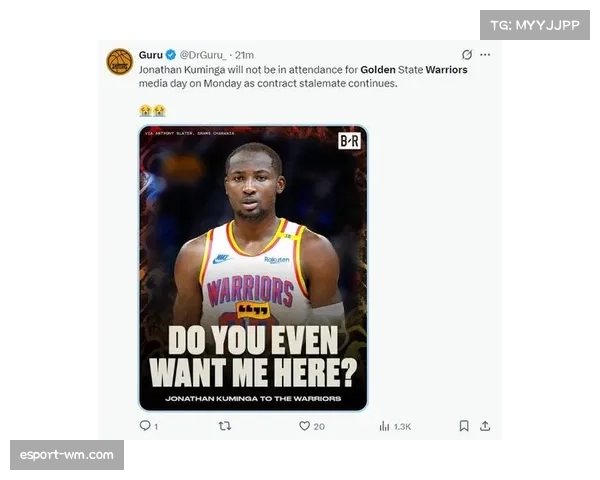600x480 pixels.
Task: Click the 21m post timestamp
Action: (x=244, y=54)
